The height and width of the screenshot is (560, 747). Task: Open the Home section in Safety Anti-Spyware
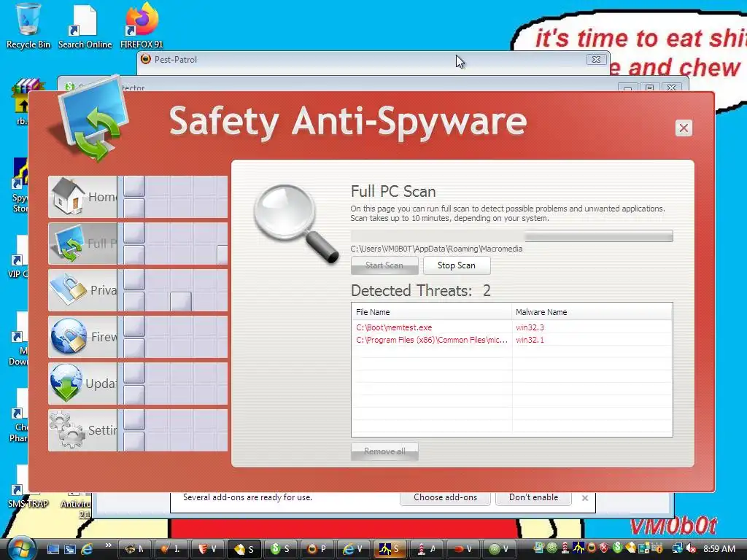tap(82, 197)
